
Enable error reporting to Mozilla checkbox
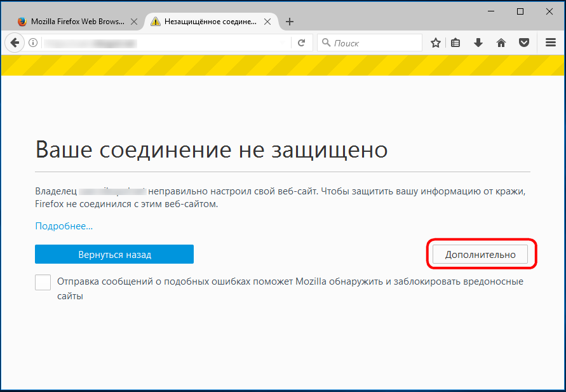pyautogui.click(x=43, y=282)
